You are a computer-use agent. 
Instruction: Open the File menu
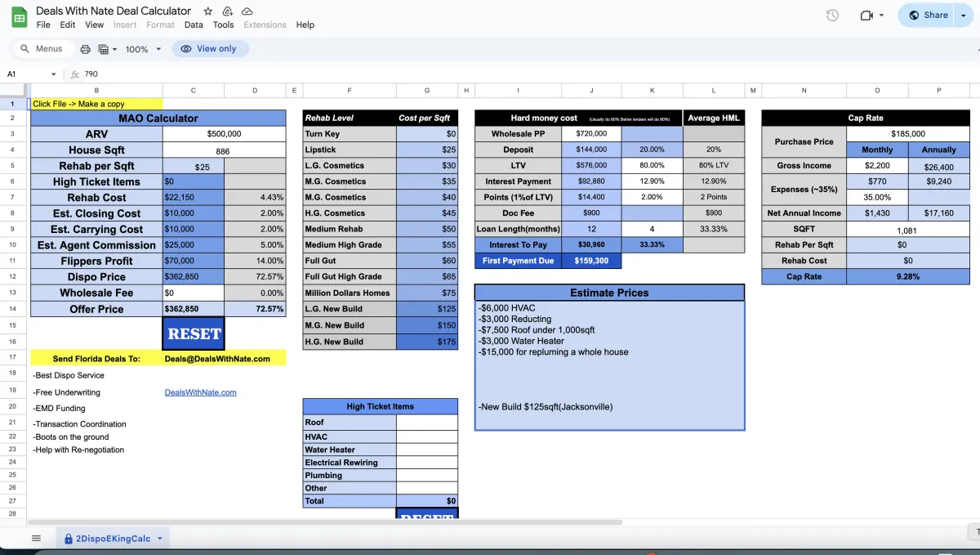43,25
